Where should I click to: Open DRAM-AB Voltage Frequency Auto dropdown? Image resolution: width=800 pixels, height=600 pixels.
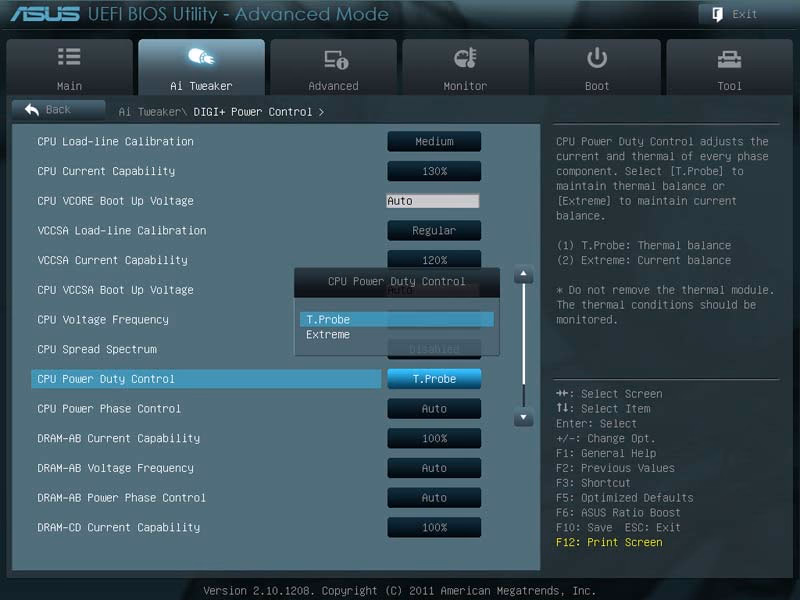pos(434,467)
